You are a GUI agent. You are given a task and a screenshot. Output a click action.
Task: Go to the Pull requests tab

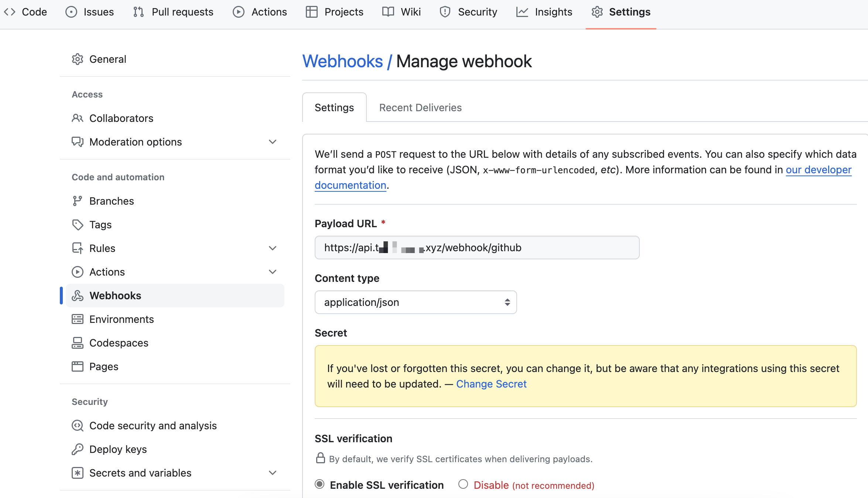click(173, 12)
